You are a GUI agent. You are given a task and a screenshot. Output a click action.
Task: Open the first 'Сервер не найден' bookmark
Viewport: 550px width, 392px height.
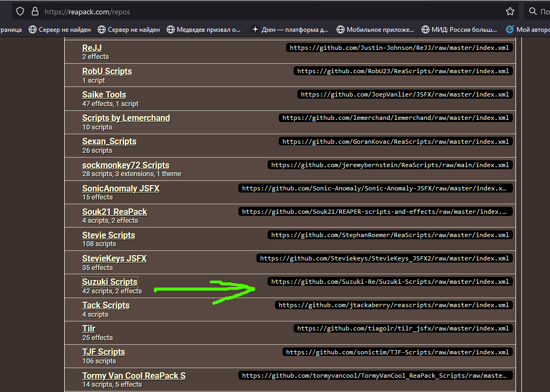pos(59,30)
